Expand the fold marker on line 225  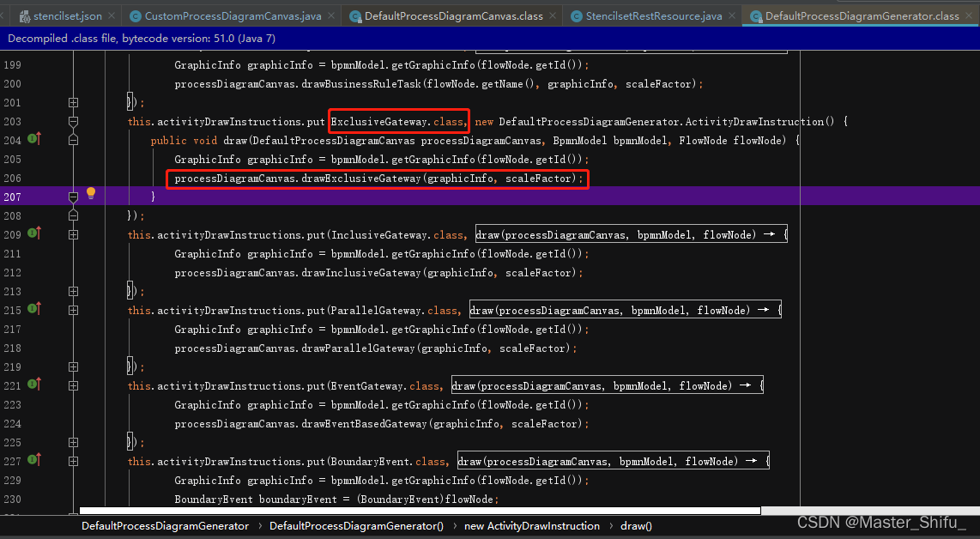73,442
